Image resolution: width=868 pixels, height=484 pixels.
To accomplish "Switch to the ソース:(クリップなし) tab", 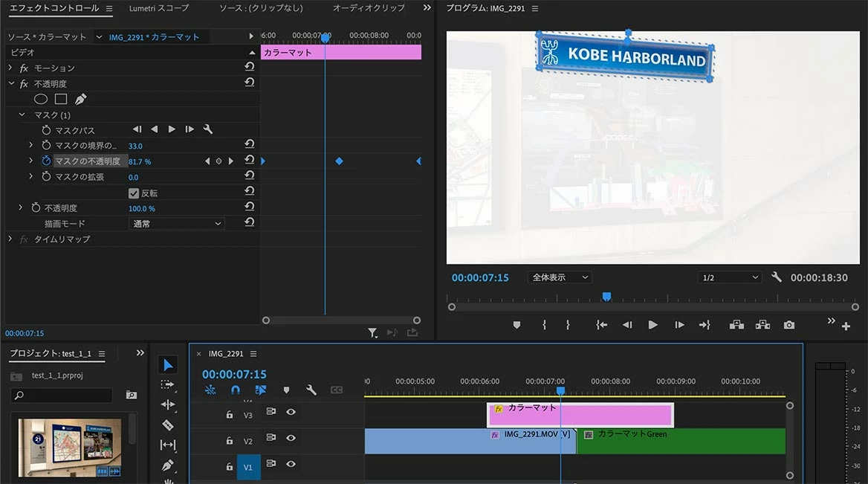I will pos(262,7).
